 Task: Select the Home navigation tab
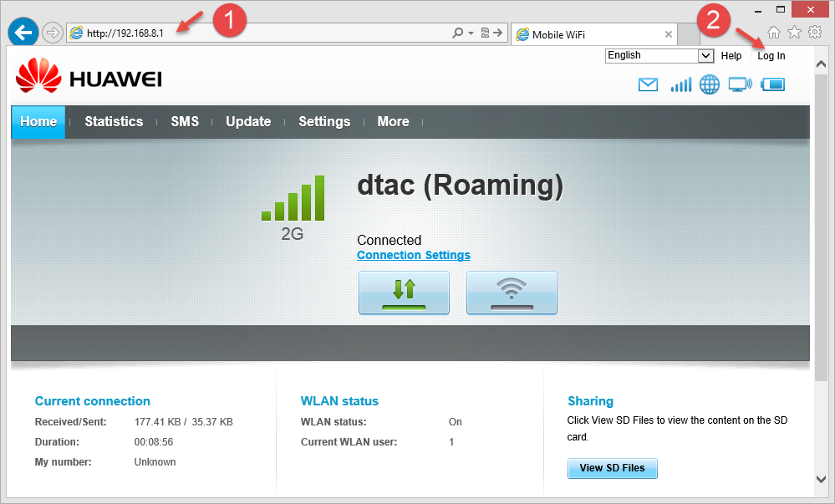[38, 122]
